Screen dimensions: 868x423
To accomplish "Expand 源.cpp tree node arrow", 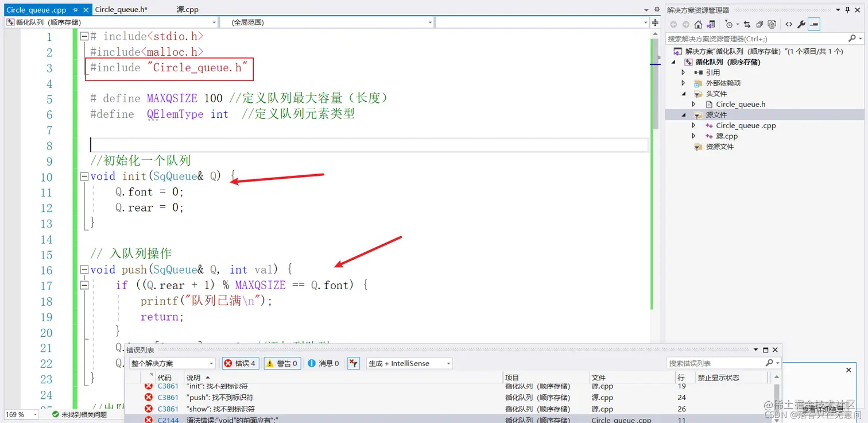I will pos(693,136).
